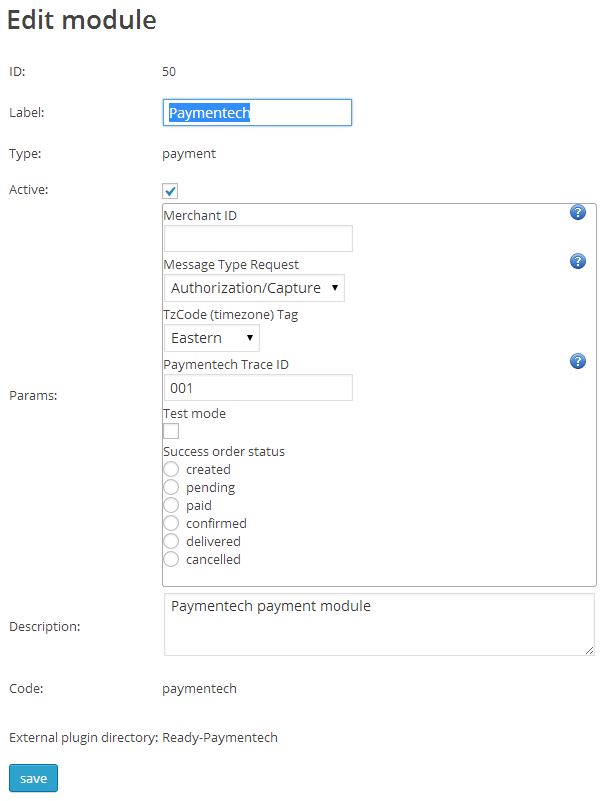Click the 'Paymentech Trace ID' label
The image size is (608, 801).
226,365
